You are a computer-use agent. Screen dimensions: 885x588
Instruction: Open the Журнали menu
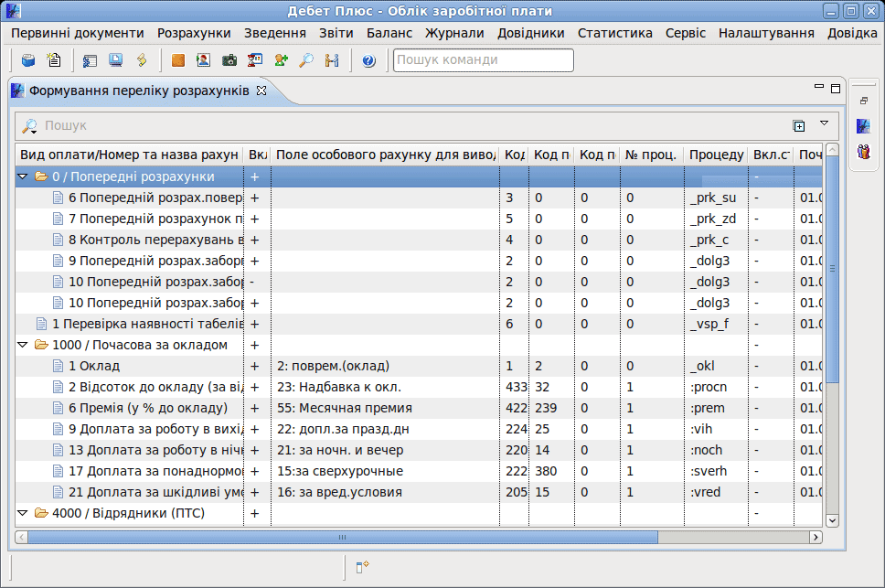455,33
